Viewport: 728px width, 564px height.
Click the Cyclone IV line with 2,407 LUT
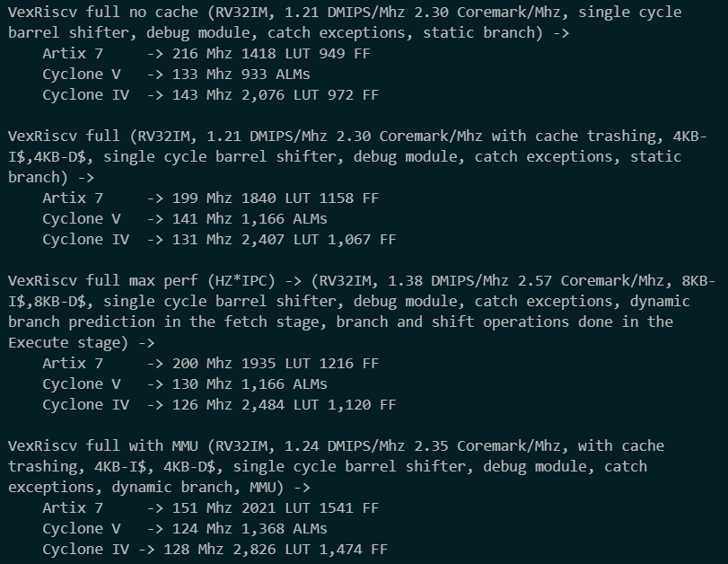tap(219, 240)
